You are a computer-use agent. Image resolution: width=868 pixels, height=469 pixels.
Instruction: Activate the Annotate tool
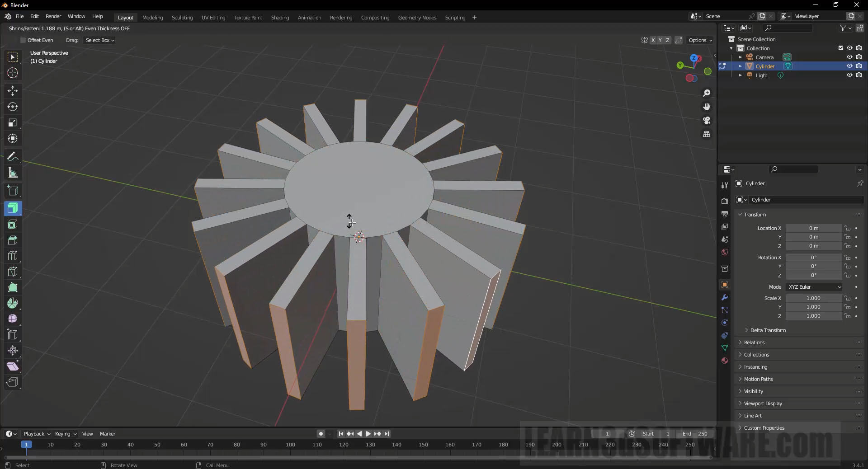pyautogui.click(x=13, y=156)
